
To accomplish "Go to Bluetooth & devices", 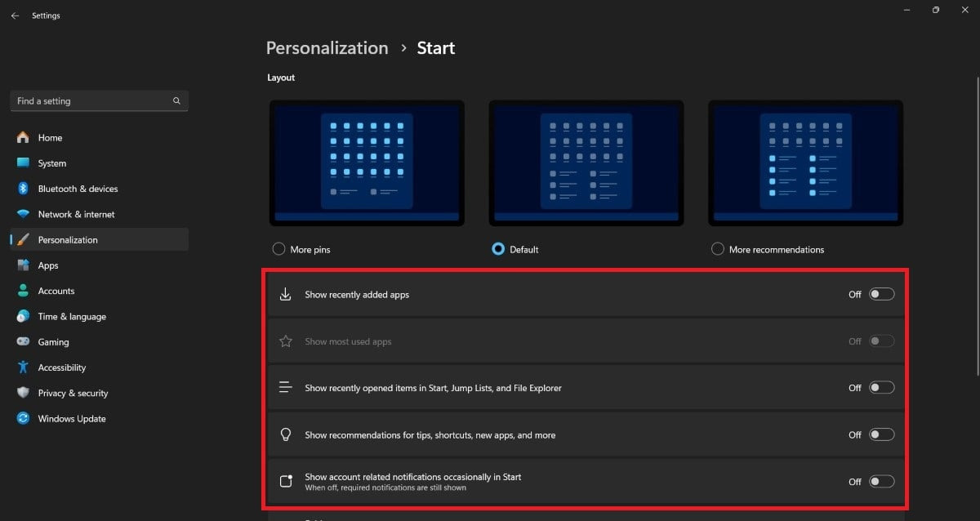I will click(78, 189).
